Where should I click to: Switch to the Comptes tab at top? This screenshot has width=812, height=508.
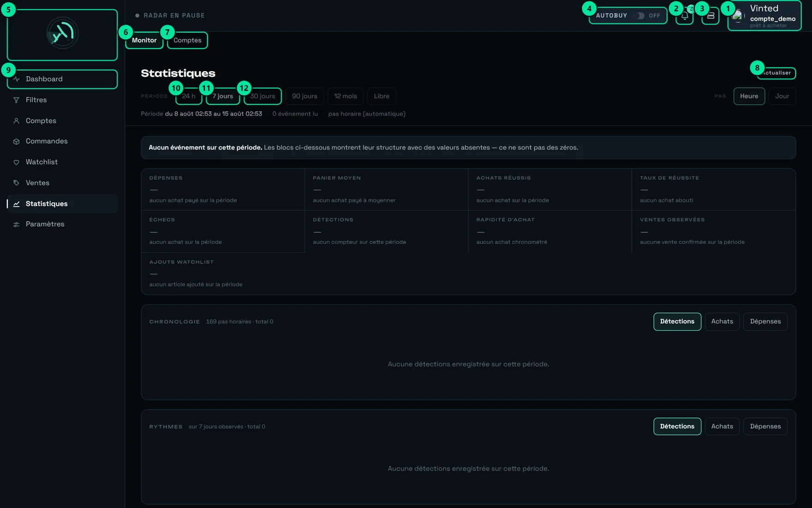(x=187, y=40)
